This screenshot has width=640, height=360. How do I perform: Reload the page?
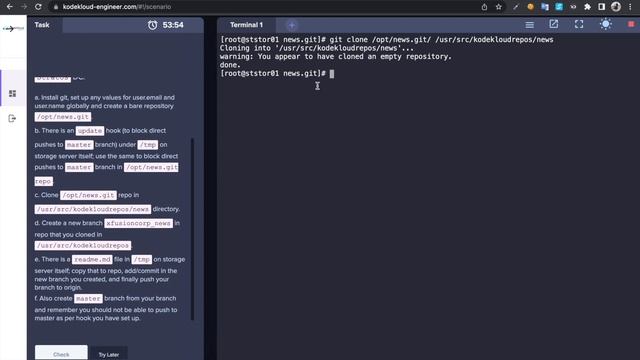[x=38, y=7]
